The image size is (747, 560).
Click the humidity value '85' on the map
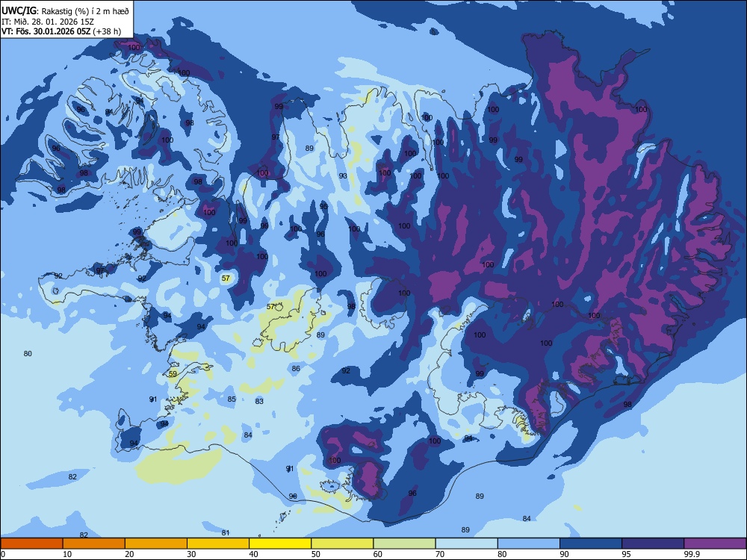click(x=232, y=399)
